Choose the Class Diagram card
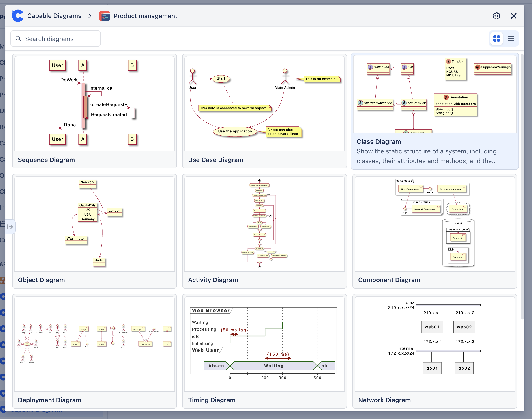 [x=435, y=111]
